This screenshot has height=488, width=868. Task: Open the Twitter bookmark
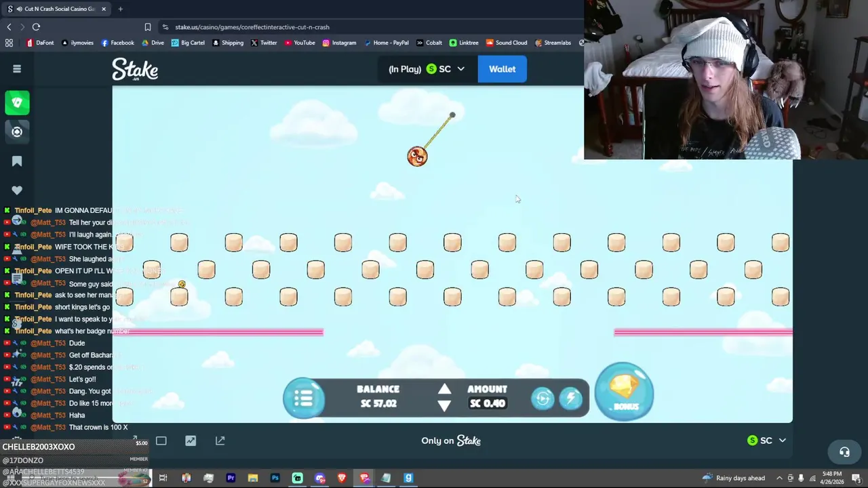[264, 43]
